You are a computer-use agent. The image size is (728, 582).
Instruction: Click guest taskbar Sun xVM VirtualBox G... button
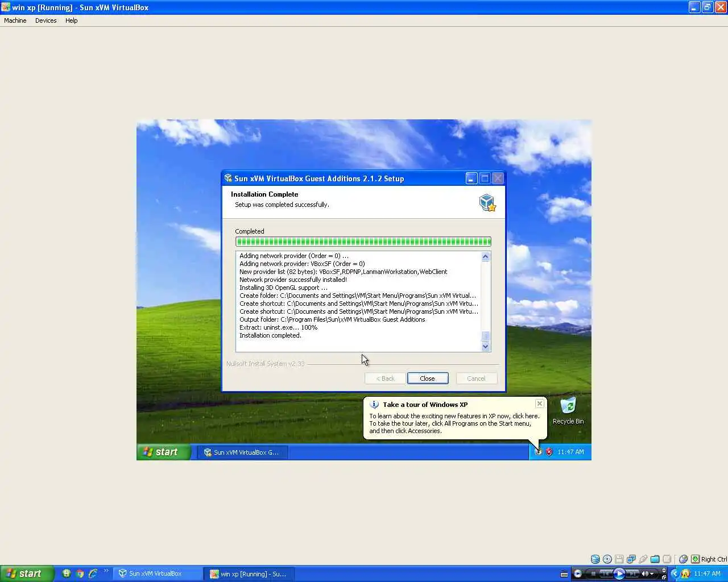point(242,452)
